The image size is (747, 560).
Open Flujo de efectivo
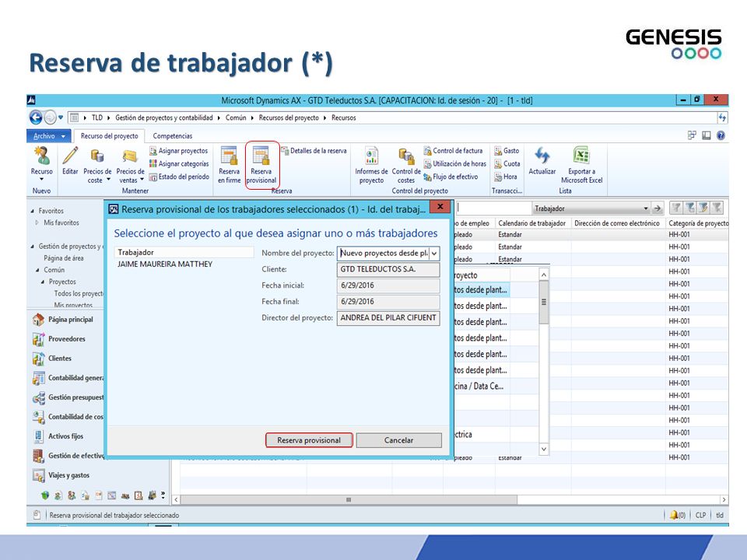[x=451, y=177]
